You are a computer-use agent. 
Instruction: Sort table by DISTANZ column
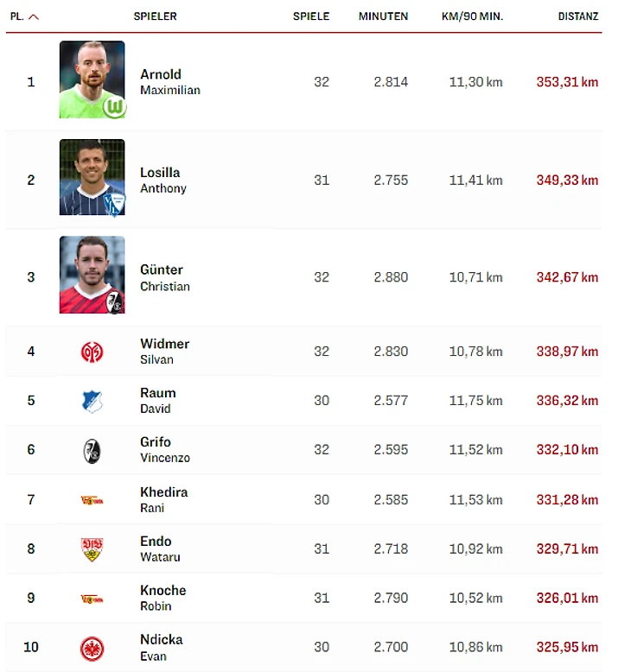point(577,16)
